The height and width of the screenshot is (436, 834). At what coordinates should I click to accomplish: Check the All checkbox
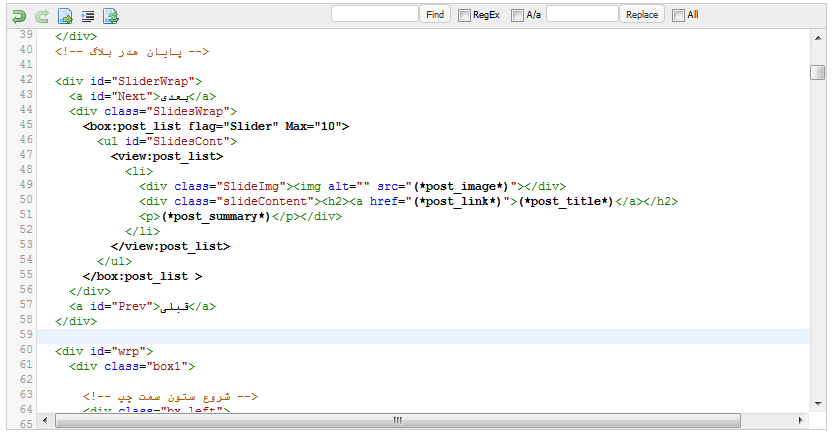click(679, 15)
